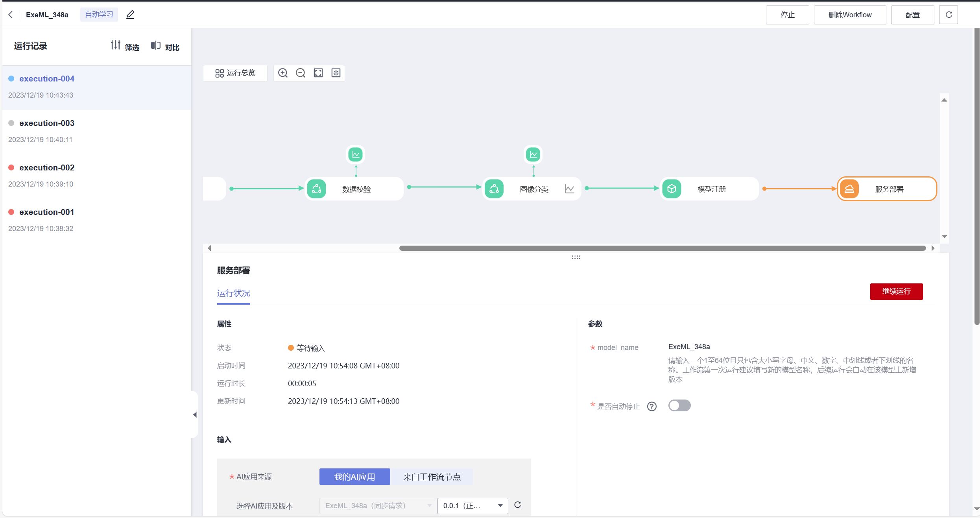The image size is (980, 518).
Task: Open metrics chart icon above 数据校验 node
Action: [x=356, y=154]
